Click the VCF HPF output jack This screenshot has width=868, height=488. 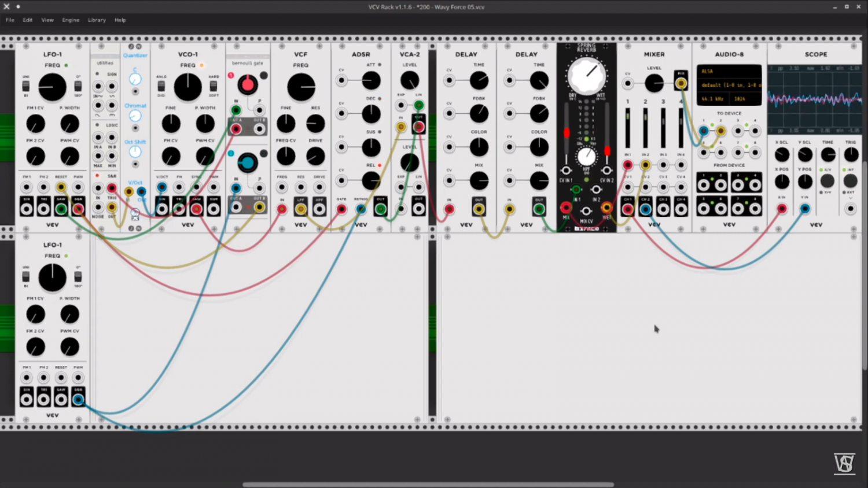pos(319,209)
